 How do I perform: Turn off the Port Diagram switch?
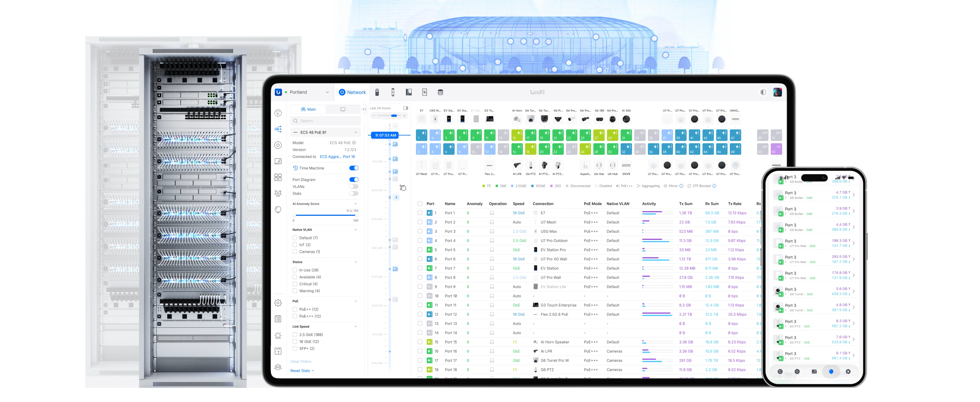point(354,180)
